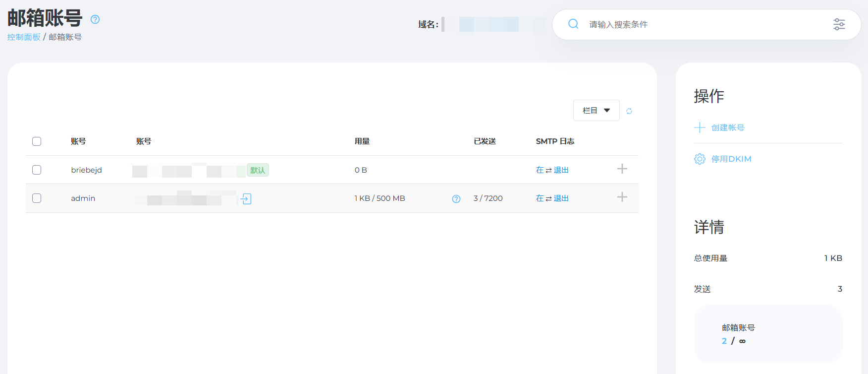Screen dimensions: 868x374
Task: Click the help icon beside 邮箱账号 title
Action: pos(95,19)
